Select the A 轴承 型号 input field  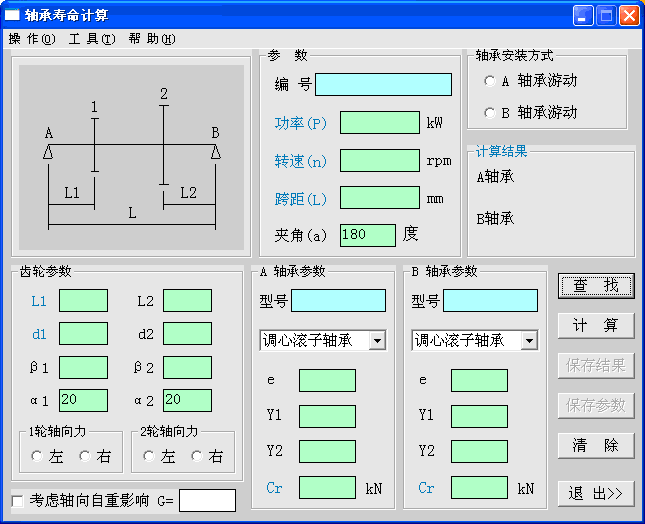[338, 301]
